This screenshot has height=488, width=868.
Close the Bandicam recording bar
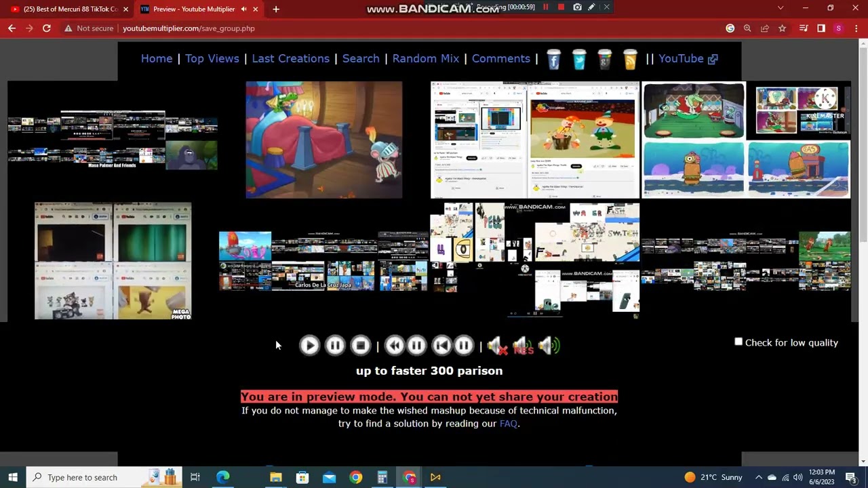(x=606, y=7)
